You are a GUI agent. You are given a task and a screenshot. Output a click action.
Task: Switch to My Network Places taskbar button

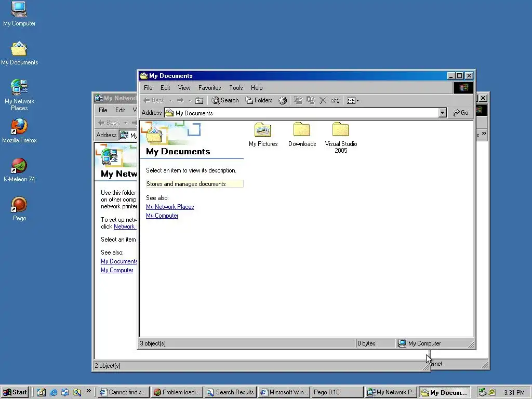pyautogui.click(x=391, y=392)
